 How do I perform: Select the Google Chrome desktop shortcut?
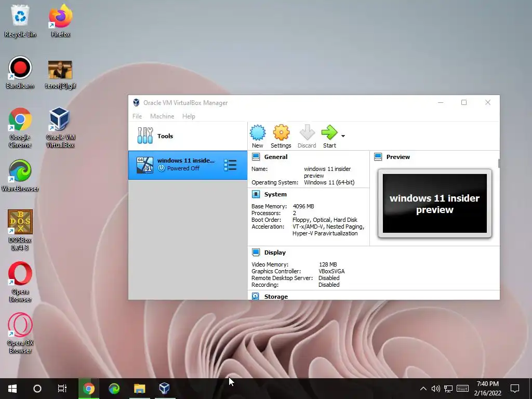(x=20, y=128)
